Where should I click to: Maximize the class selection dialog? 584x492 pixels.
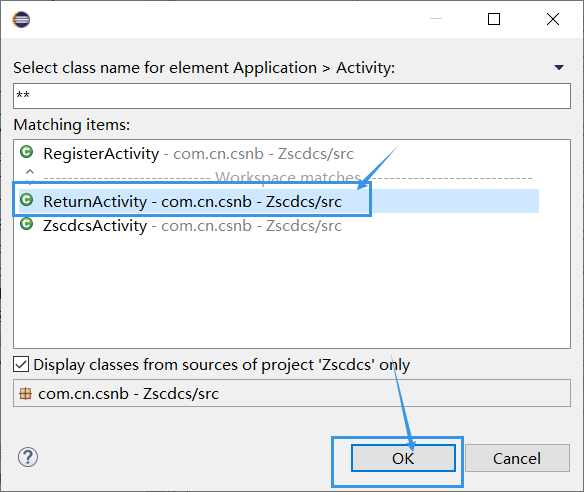click(x=494, y=19)
